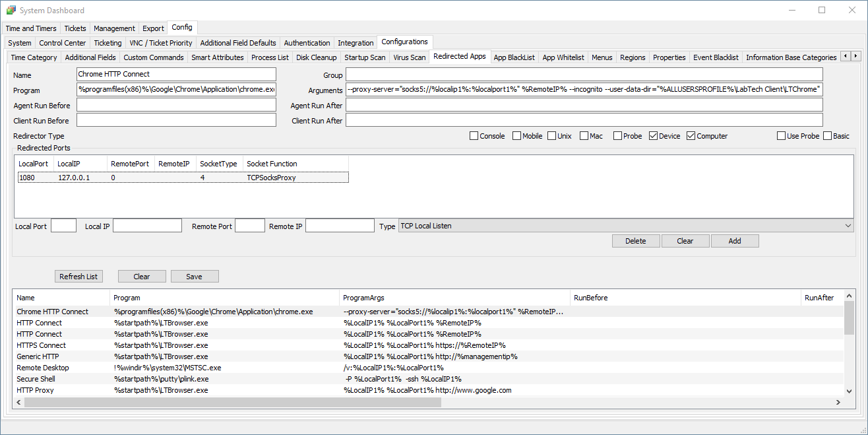Select the Remote Desktop row in list

click(x=43, y=368)
